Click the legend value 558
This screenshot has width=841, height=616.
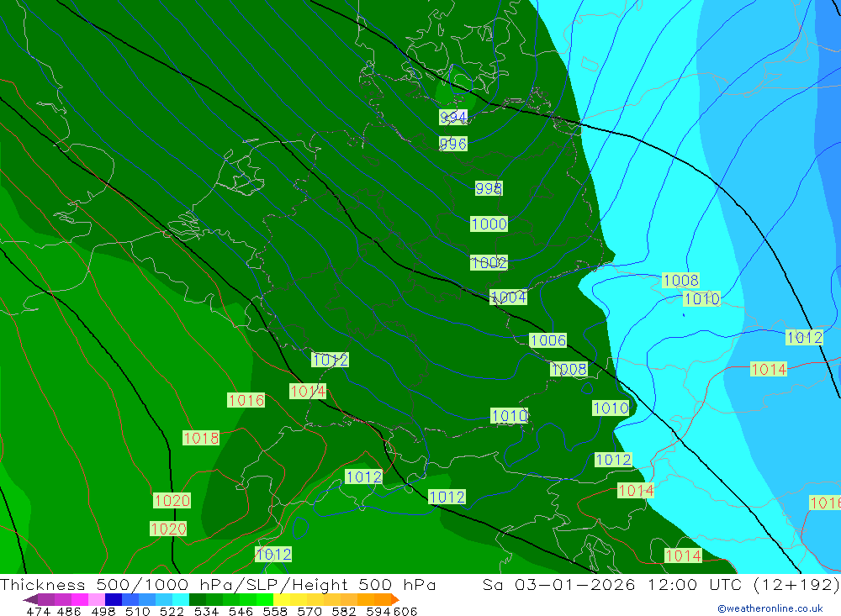coord(275,611)
